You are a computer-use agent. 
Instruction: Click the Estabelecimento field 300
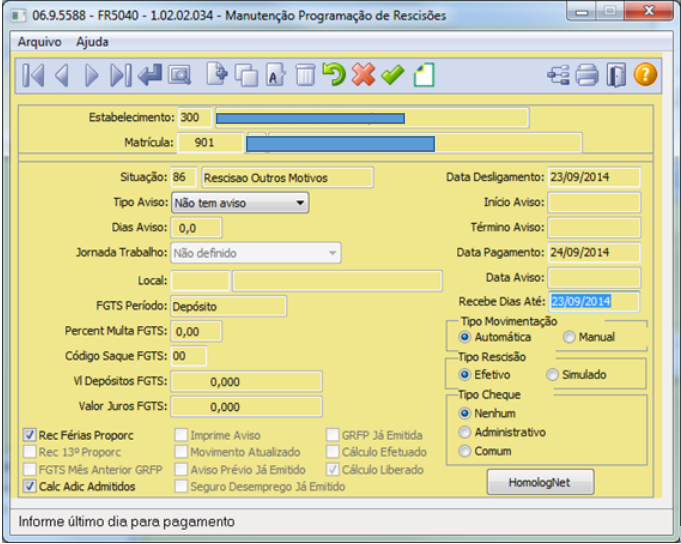point(195,118)
